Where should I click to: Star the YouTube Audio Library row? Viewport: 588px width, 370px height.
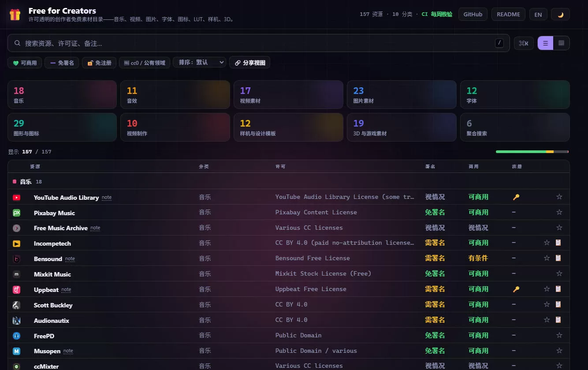pos(559,197)
